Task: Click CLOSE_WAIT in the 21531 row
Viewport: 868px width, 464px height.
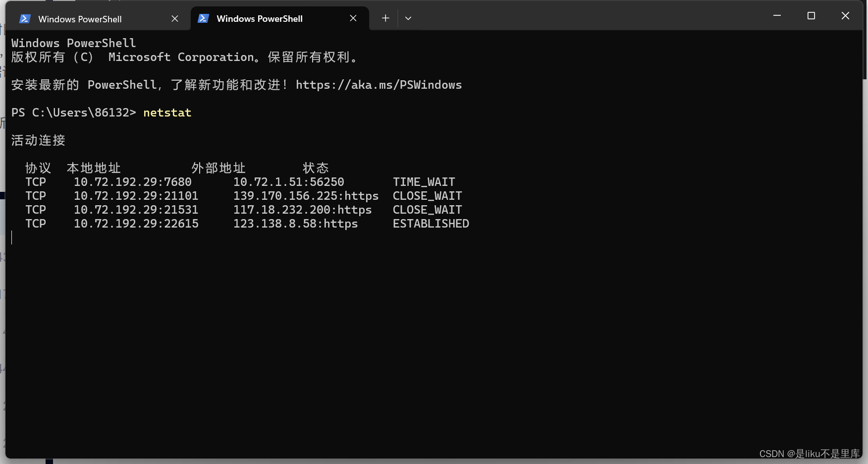Action: (x=428, y=210)
